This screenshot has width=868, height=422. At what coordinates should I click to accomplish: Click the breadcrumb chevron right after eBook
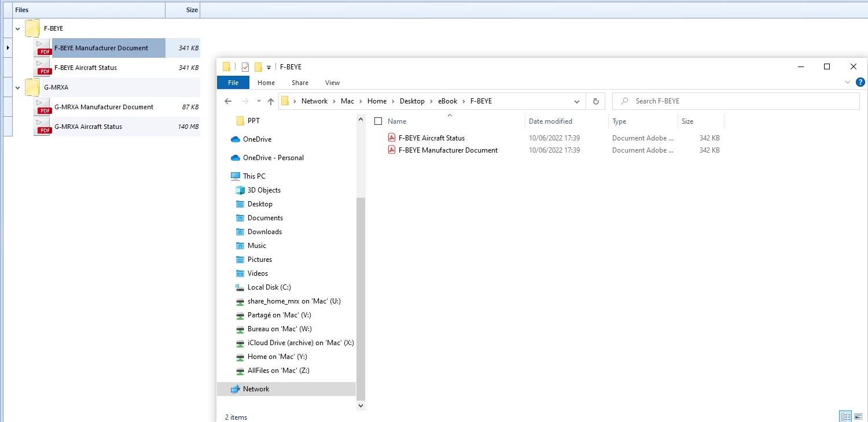click(x=464, y=101)
